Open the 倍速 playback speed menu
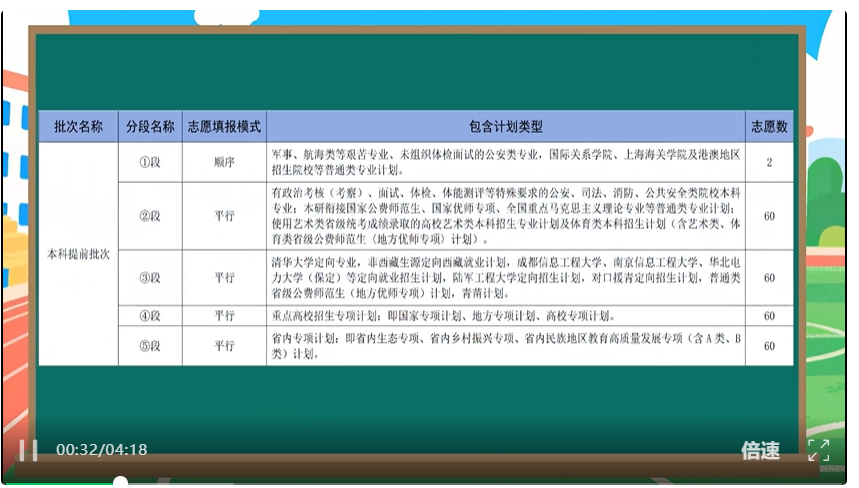The width and height of the screenshot is (859, 488). (760, 450)
